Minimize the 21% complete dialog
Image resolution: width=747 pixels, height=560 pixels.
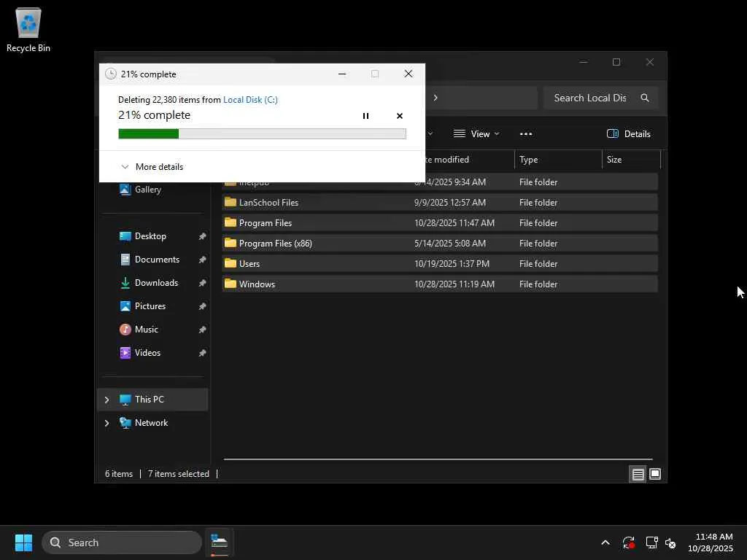coord(341,74)
